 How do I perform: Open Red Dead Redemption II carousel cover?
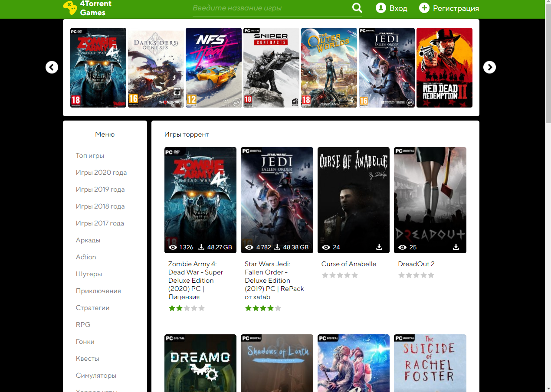coord(444,68)
